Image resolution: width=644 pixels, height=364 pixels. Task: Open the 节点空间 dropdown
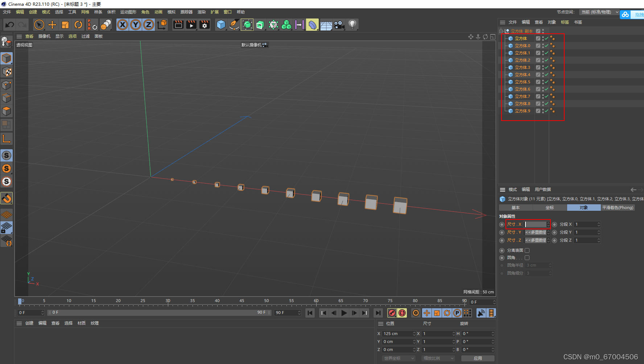(x=599, y=12)
